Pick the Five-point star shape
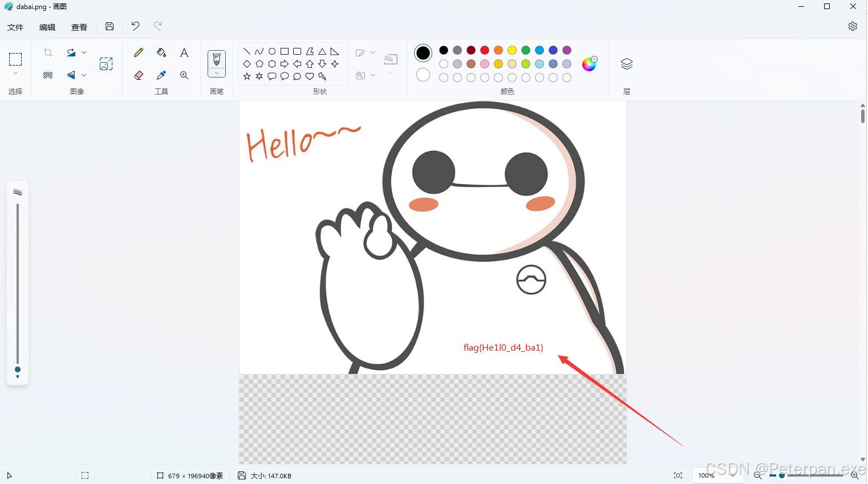868x484 pixels. pos(247,76)
